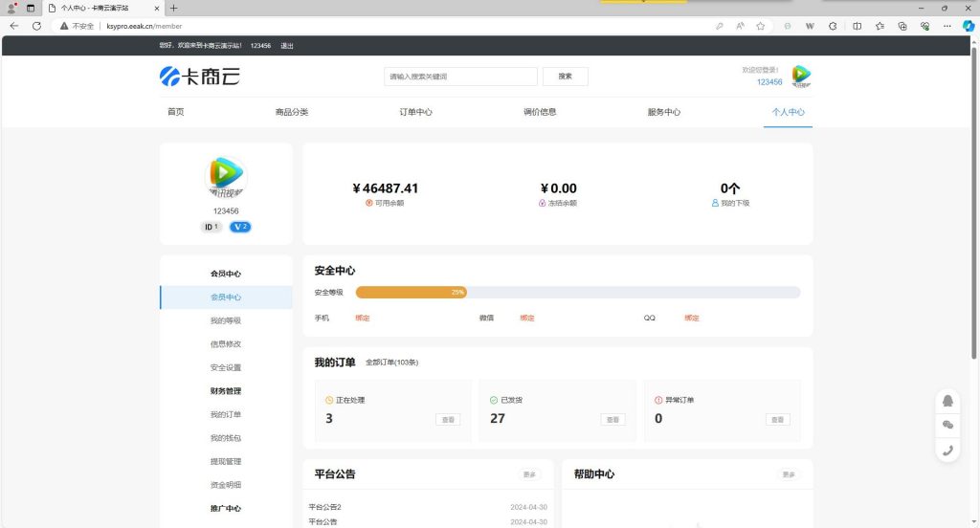
Task: Click the phone floating contact icon
Action: [947, 450]
